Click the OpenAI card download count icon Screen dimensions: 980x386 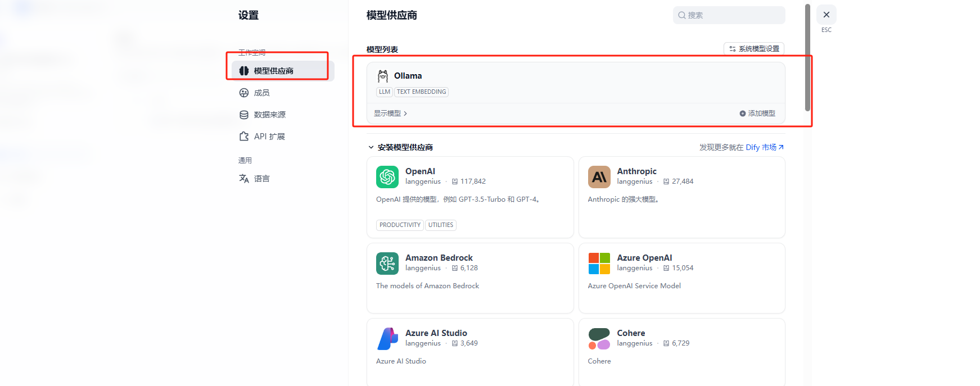pos(455,181)
